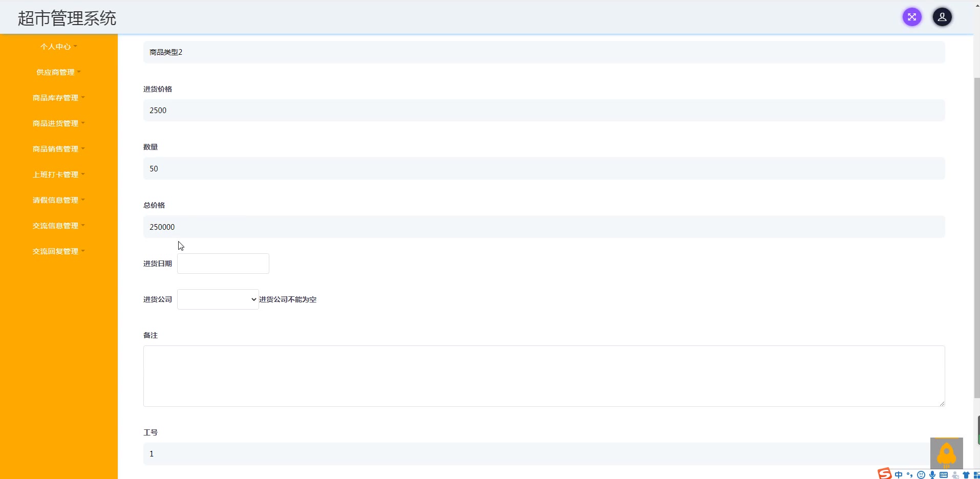The image size is (980, 479).
Task: Focus the 进货价格 field showing 2500
Action: click(x=544, y=110)
